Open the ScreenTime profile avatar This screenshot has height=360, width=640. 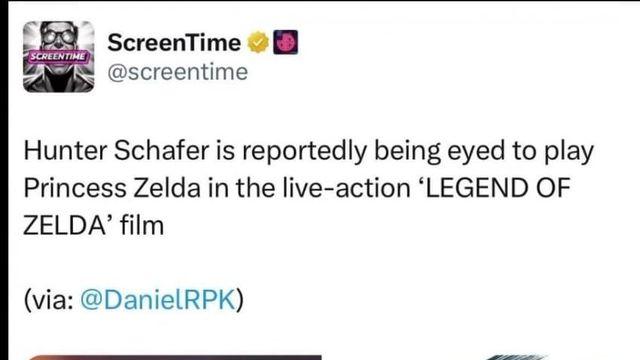point(58,57)
